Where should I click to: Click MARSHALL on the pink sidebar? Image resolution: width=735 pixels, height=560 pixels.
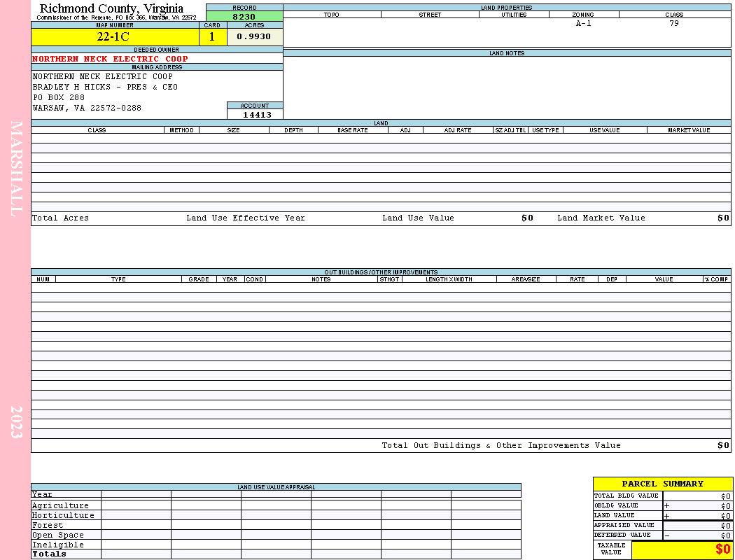[x=16, y=169]
